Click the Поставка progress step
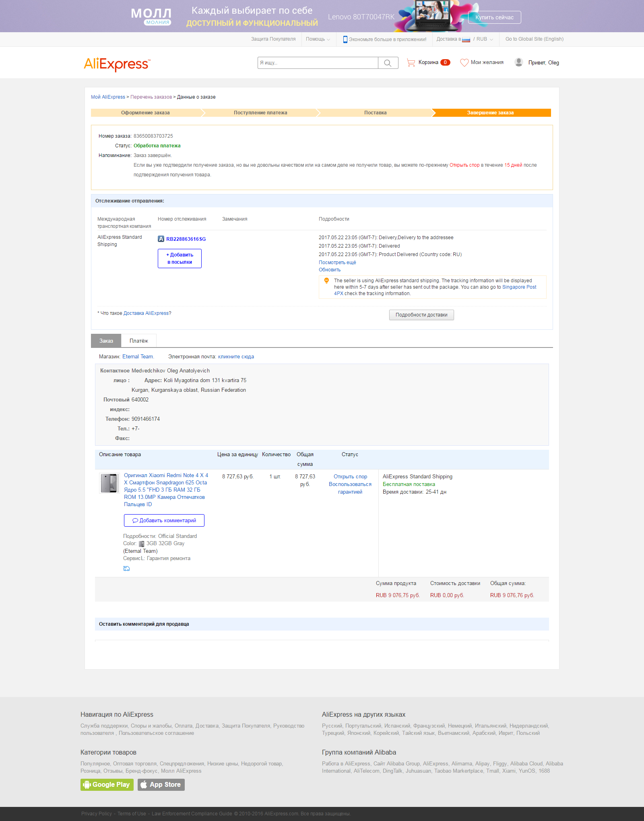 pyautogui.click(x=375, y=113)
